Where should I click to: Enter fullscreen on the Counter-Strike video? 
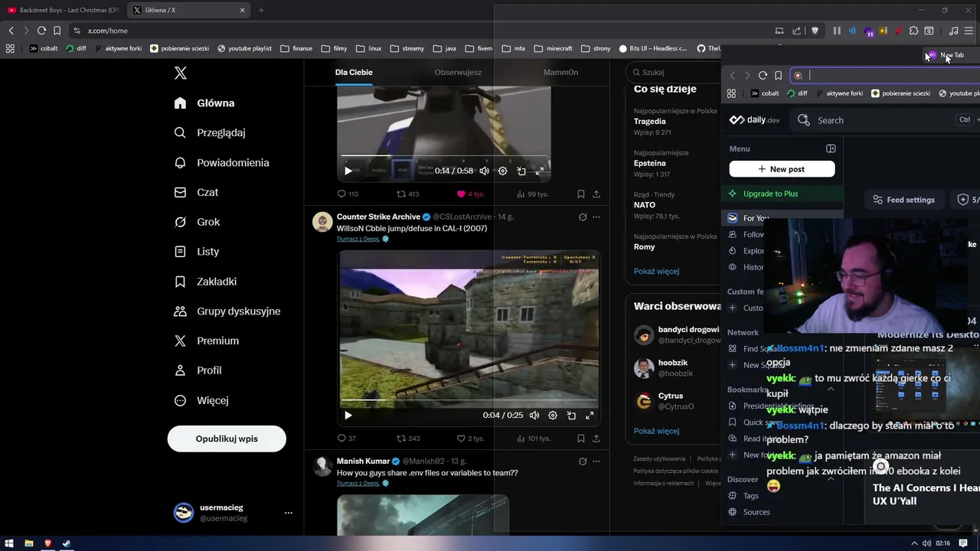click(x=590, y=416)
